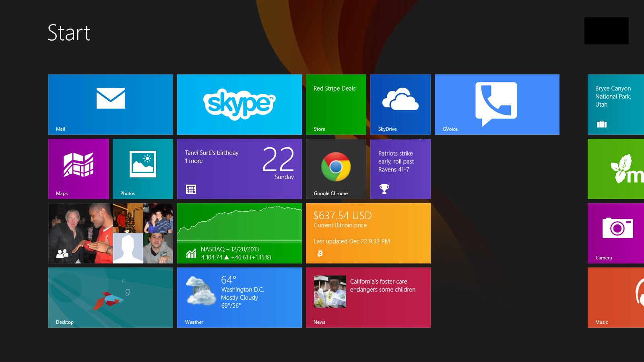This screenshot has width=644, height=362.
Task: Launch Google Chrome from its tile
Action: tap(336, 169)
